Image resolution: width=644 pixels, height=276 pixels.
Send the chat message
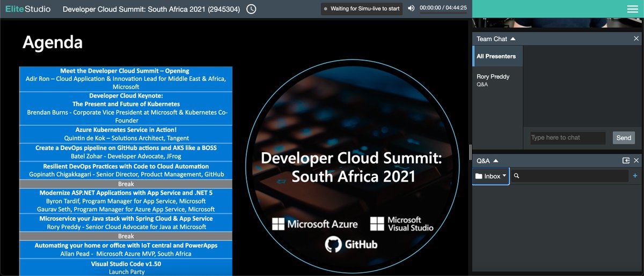pyautogui.click(x=624, y=138)
